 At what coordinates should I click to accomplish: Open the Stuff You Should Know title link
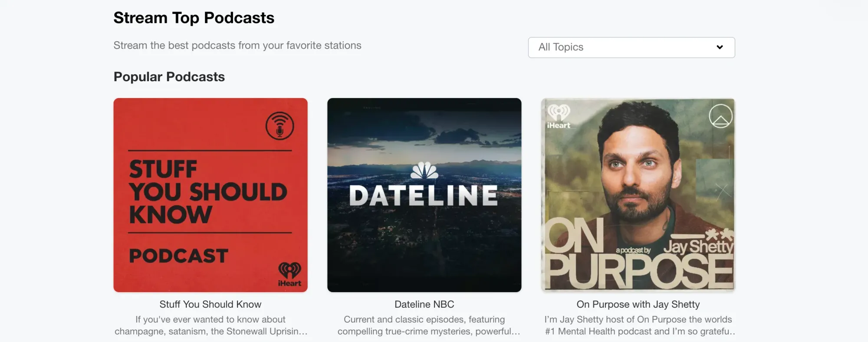tap(210, 304)
